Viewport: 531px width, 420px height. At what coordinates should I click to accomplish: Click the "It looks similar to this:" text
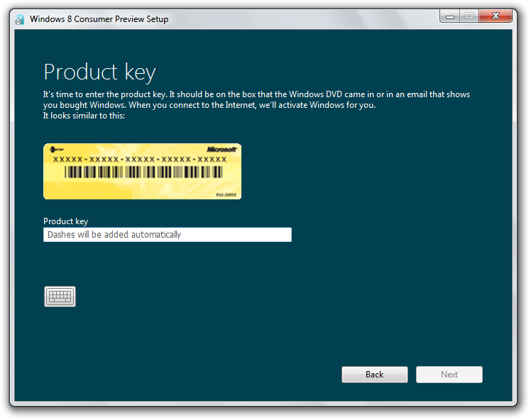[84, 116]
